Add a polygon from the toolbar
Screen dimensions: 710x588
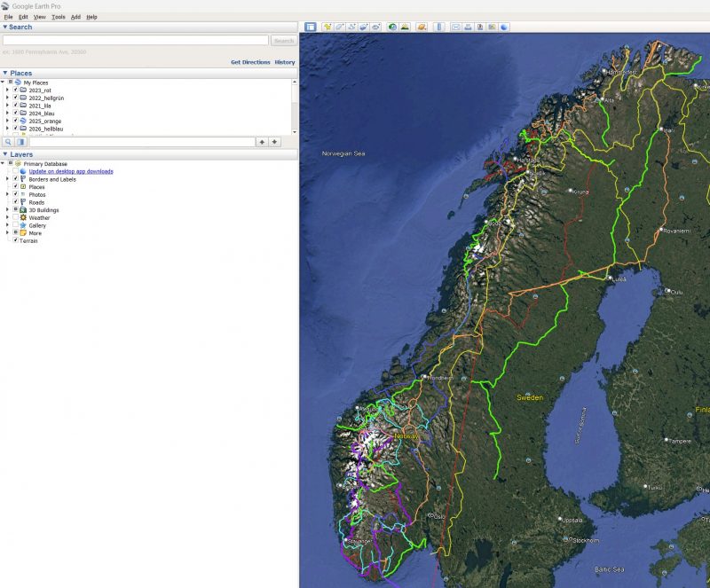(339, 27)
